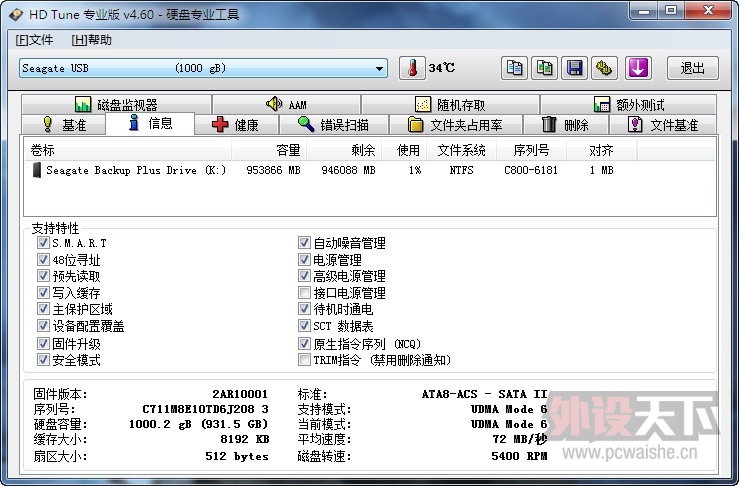Click the 序列号 column header
Viewport: 739px width, 486px height.
click(531, 150)
